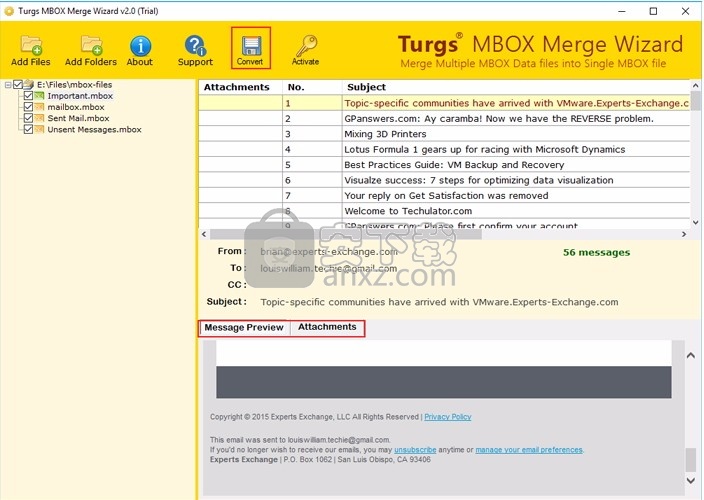Click the 'Experts Exchange | P.O. Box 1062' address line
Screen dimensions: 704x500
coord(320,460)
